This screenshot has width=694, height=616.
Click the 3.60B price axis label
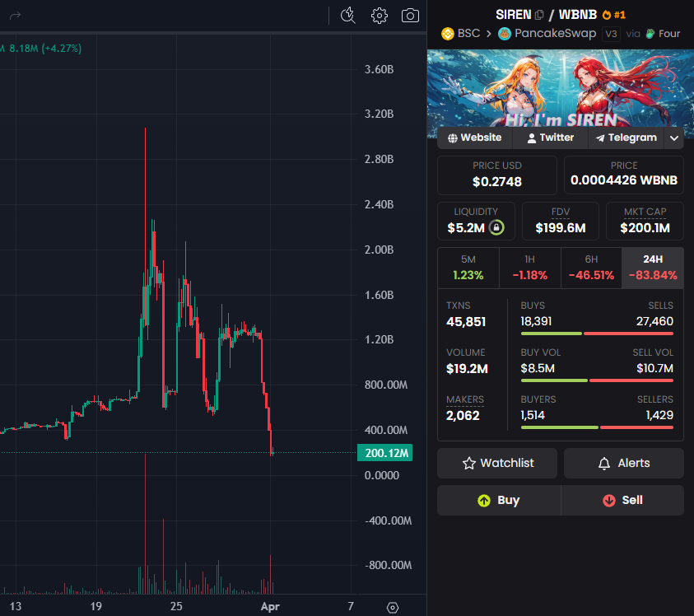379,69
